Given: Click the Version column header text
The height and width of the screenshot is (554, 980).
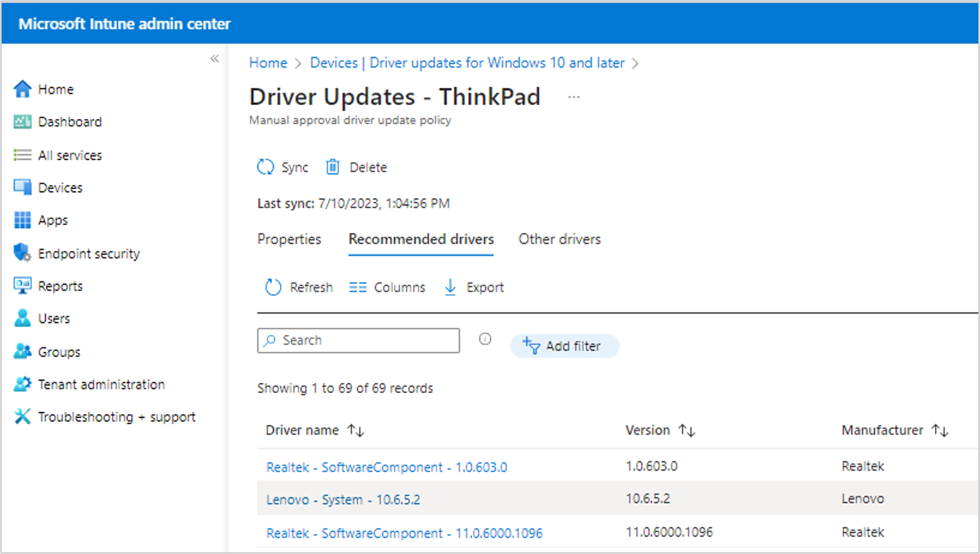Looking at the screenshot, I should point(647,430).
